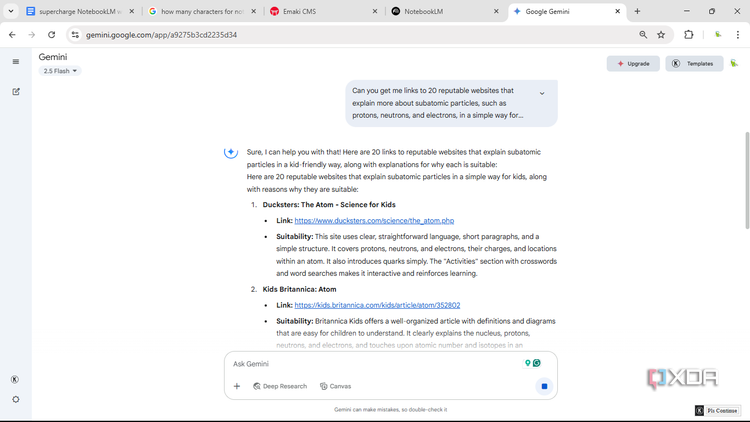Start a new chat with pencil icon
Screen dimensions: 750x422
pyautogui.click(x=16, y=91)
